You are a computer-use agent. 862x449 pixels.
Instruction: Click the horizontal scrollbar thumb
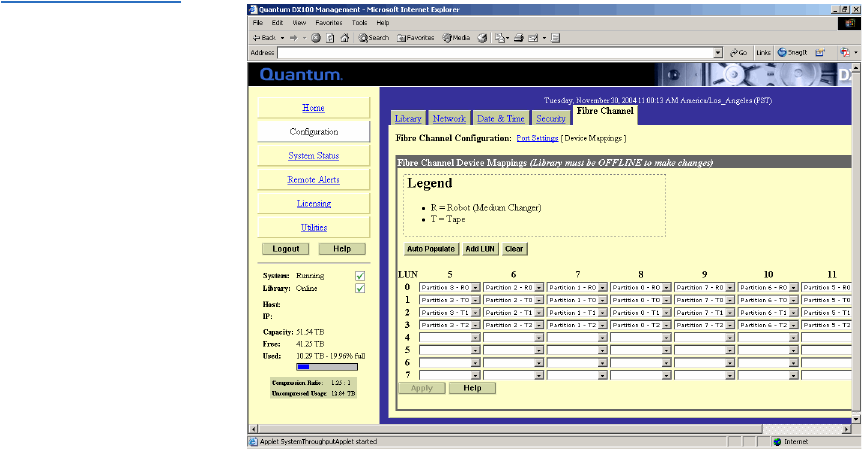tap(510, 429)
